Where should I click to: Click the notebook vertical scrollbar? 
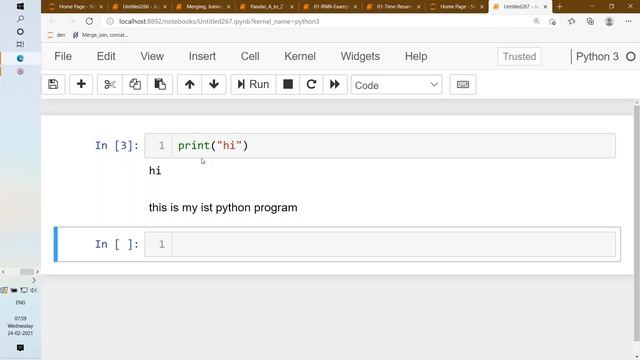[636, 222]
